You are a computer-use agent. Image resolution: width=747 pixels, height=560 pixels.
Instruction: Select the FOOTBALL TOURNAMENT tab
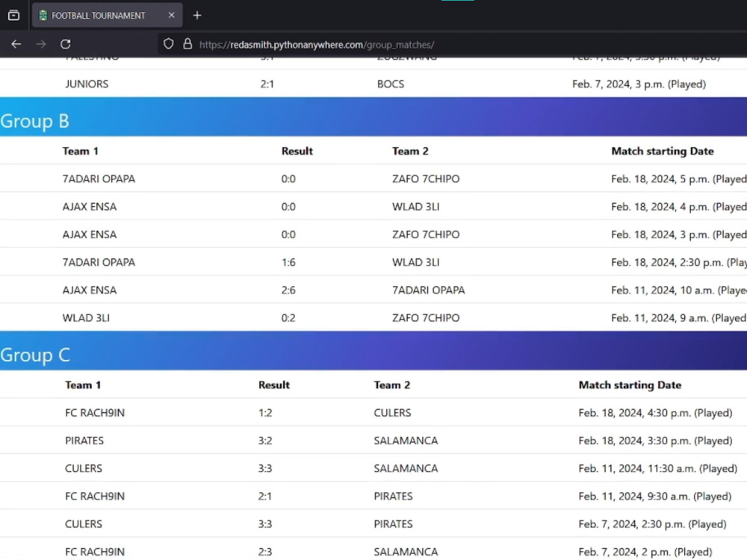pos(107,15)
